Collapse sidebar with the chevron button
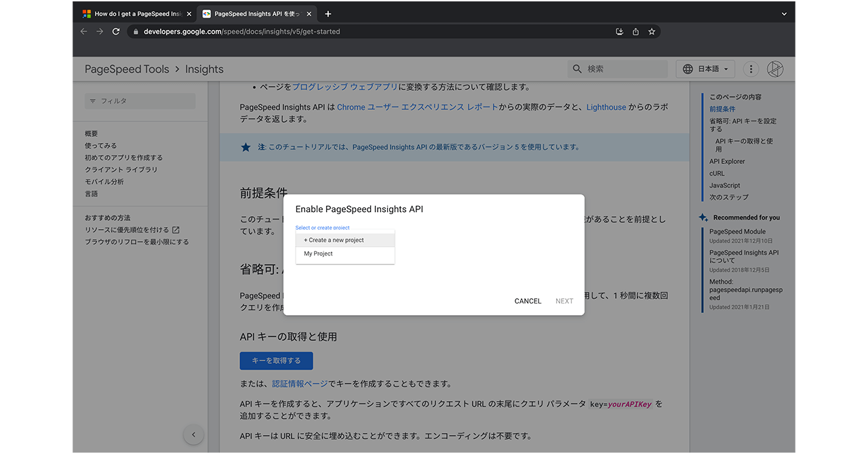 click(193, 434)
